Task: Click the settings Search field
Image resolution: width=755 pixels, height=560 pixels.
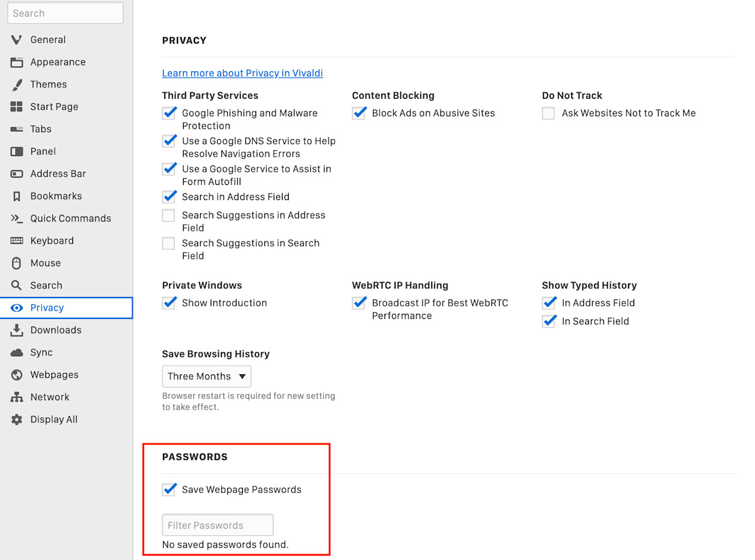Action: pyautogui.click(x=65, y=13)
